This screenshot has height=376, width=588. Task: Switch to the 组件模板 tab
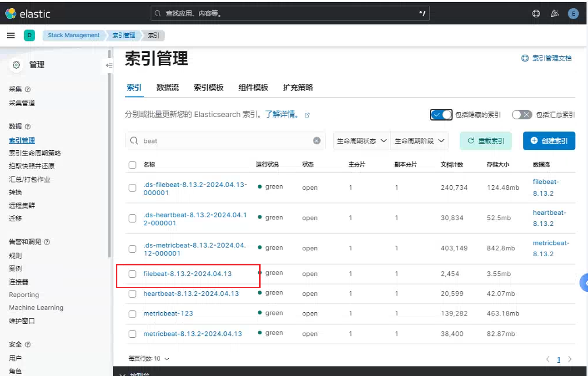[x=253, y=87]
